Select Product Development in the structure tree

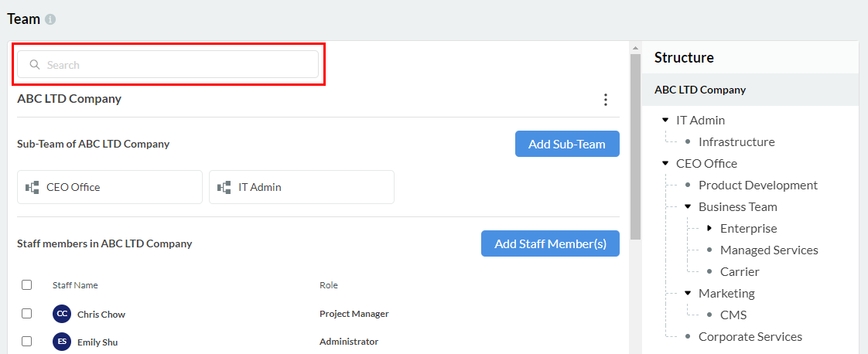pos(757,186)
